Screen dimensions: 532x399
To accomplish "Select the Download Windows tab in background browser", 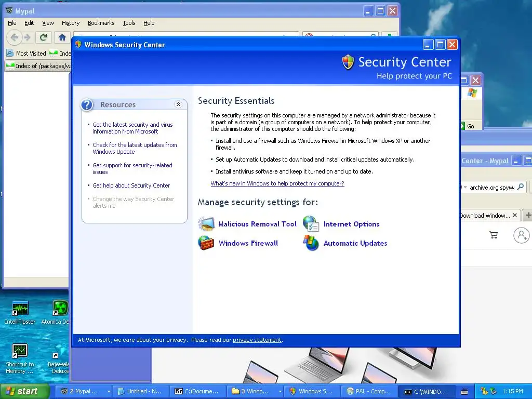I will coord(485,216).
